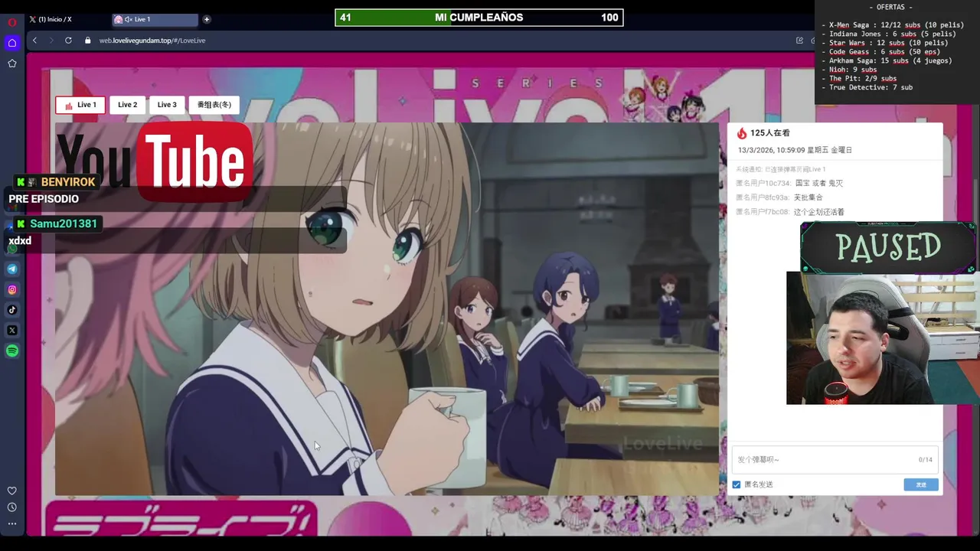Open the bookmarks star in sidebar
The height and width of the screenshot is (551, 980).
point(12,64)
